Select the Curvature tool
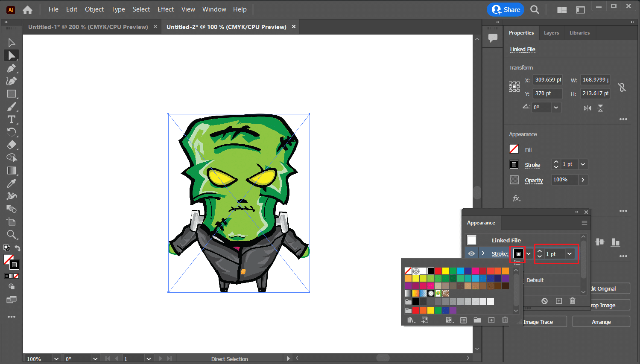Viewport: 640px width, 364px height. pyautogui.click(x=12, y=81)
